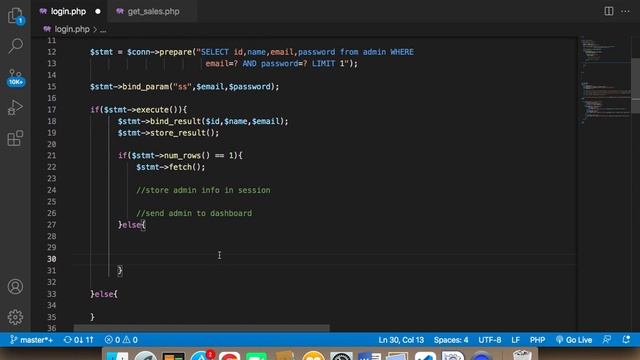Expand the breadcrumb ellipsis symbol item
Screen dimensions: 640x360
tap(103, 29)
